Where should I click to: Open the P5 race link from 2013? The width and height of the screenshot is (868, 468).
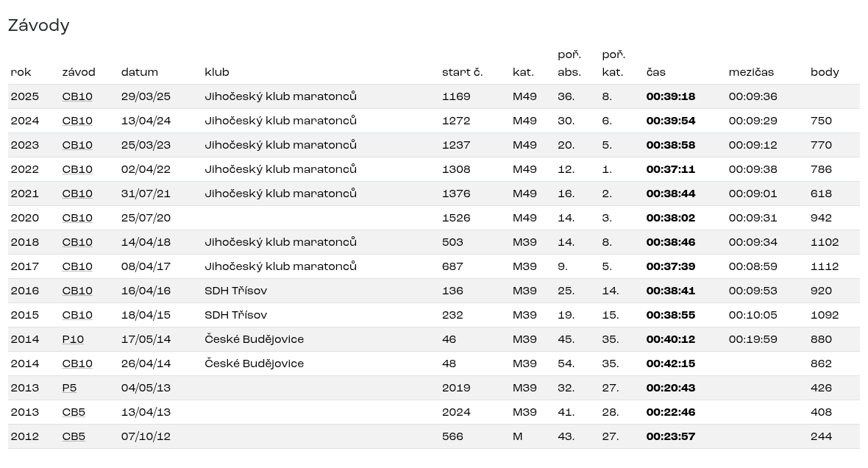click(x=69, y=389)
